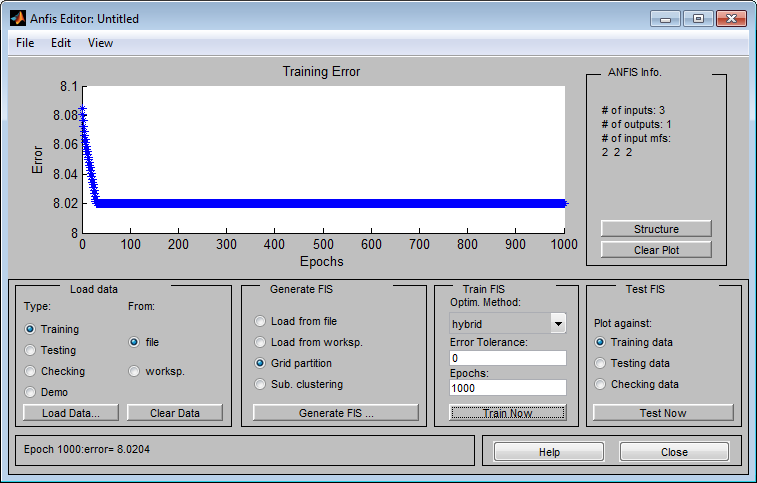
Task: Click the Epochs input field
Action: tap(508, 388)
